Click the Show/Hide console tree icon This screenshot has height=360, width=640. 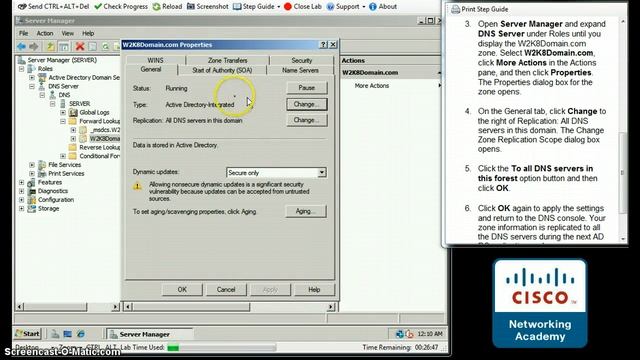[x=64, y=47]
